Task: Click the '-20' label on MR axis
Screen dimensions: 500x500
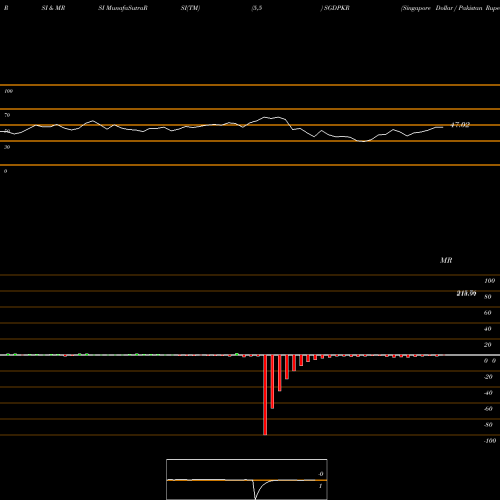Action: 488,377
